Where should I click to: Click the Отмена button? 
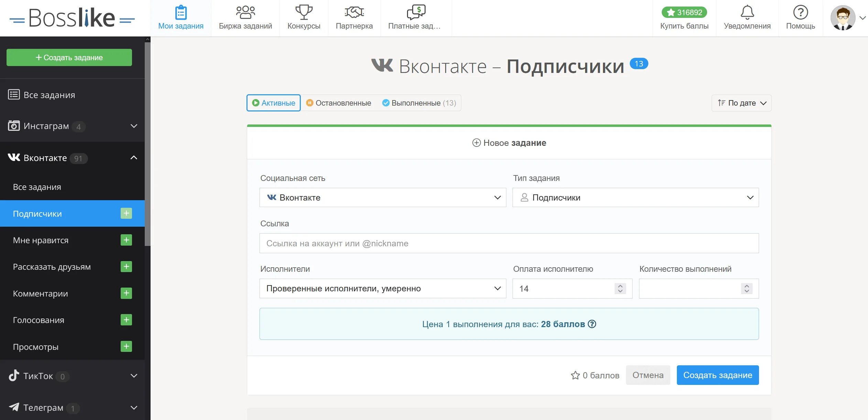(x=648, y=375)
